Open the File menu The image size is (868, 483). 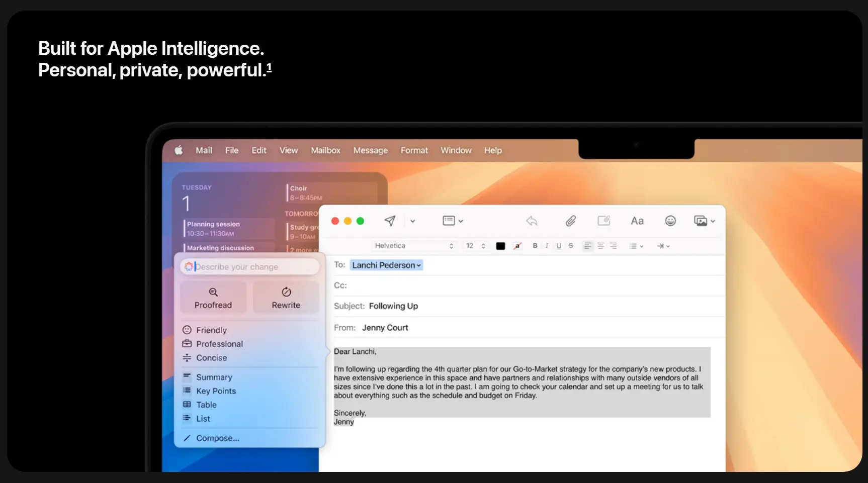pos(232,150)
